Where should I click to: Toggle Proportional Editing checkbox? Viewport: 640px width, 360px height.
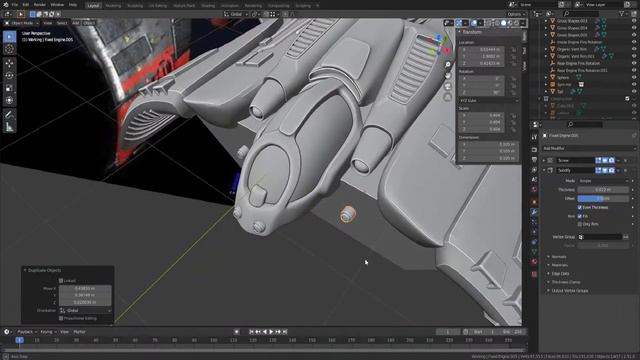point(61,318)
